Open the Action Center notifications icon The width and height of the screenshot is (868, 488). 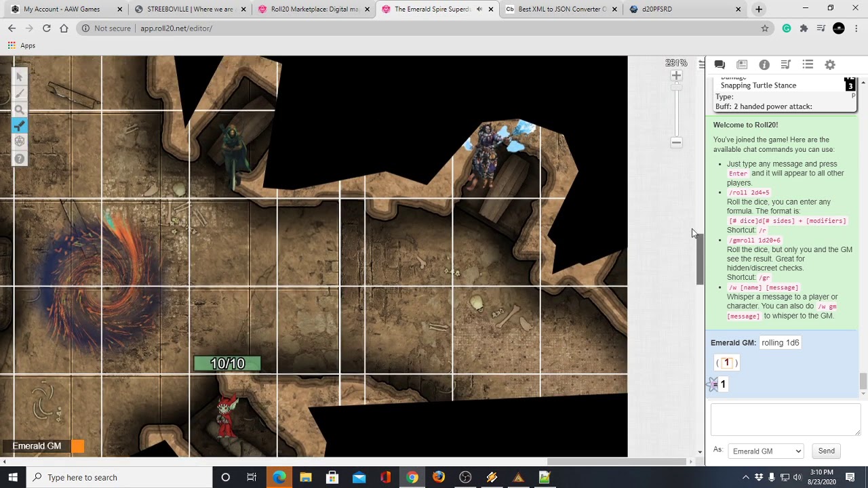850,477
